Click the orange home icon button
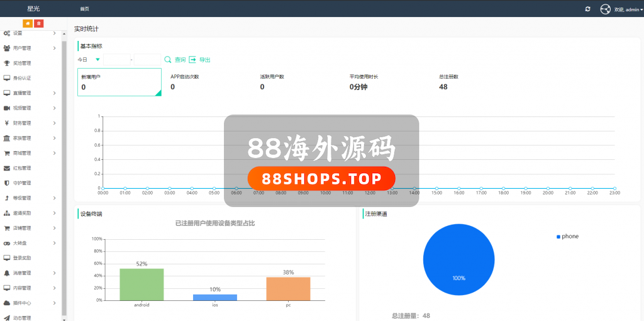644x321 pixels. 28,23
